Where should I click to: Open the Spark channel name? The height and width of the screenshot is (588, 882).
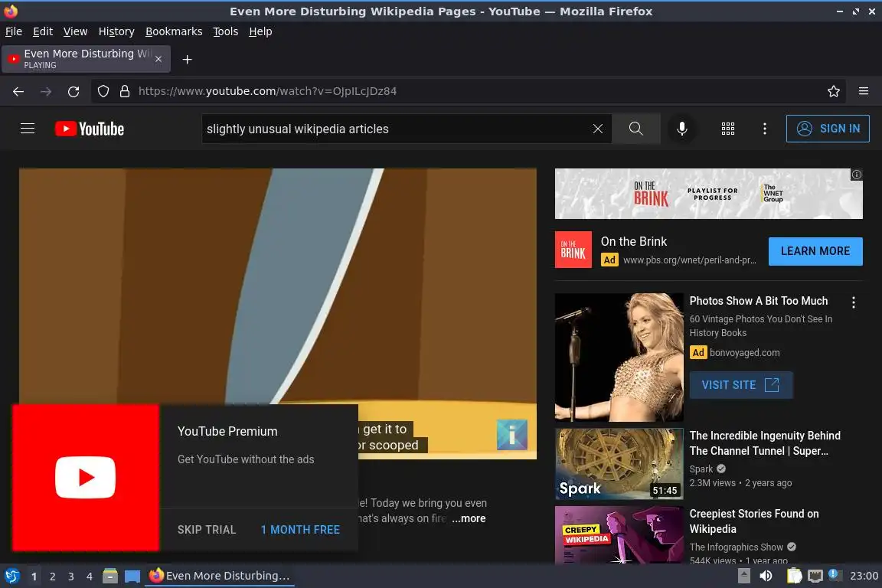(x=701, y=469)
